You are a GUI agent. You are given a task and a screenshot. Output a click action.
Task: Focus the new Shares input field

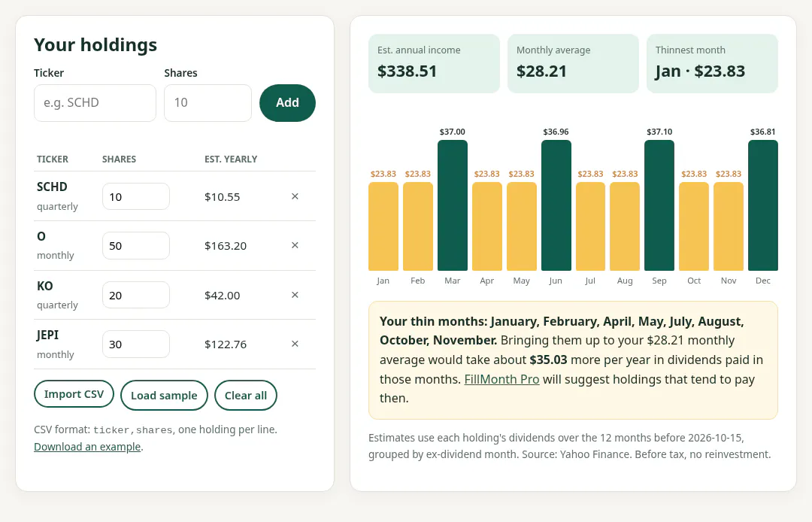click(208, 103)
